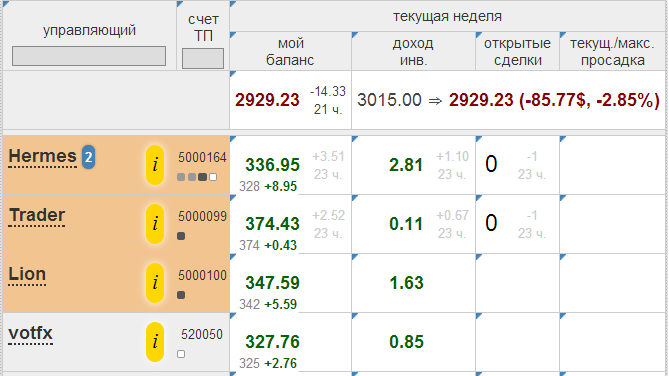The width and height of the screenshot is (669, 376).
Task: Sort by текущ./макс. просадка column header
Action: (612, 52)
